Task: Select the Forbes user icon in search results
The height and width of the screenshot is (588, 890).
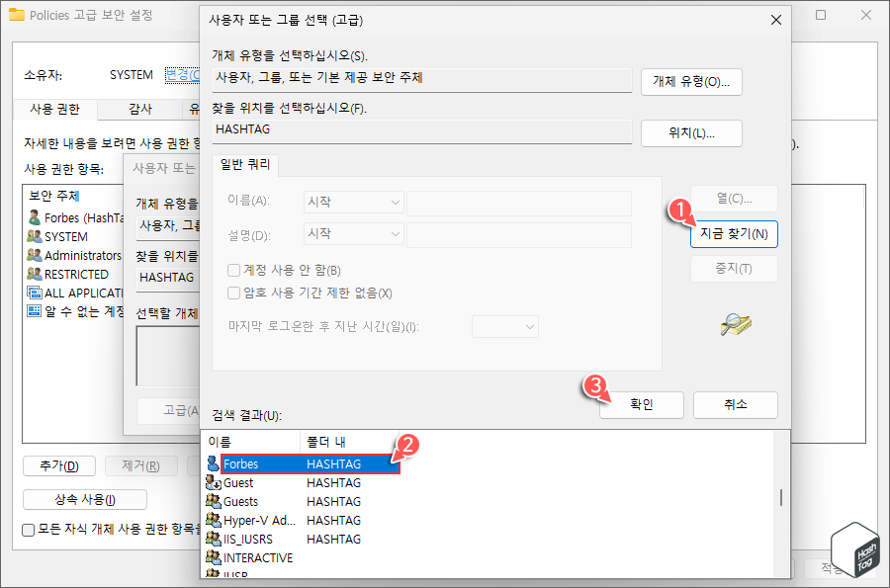Action: [214, 463]
